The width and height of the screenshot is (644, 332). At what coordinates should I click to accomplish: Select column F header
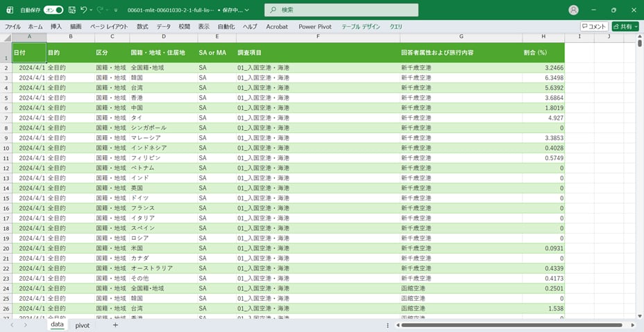coord(317,37)
